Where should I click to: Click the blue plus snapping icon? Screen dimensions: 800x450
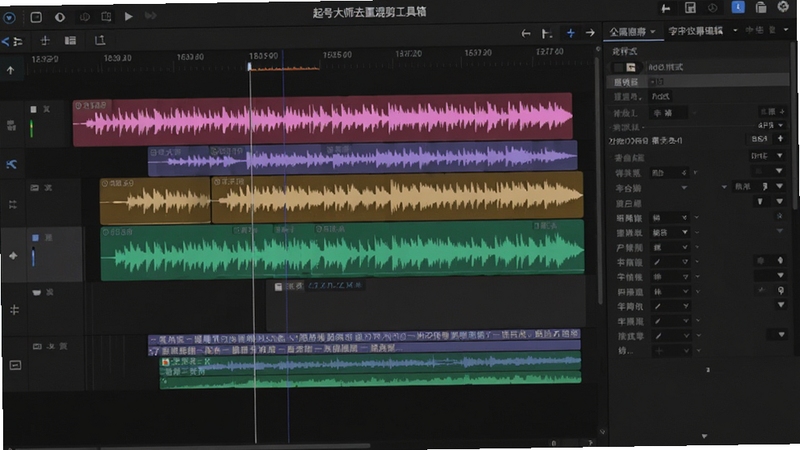570,33
